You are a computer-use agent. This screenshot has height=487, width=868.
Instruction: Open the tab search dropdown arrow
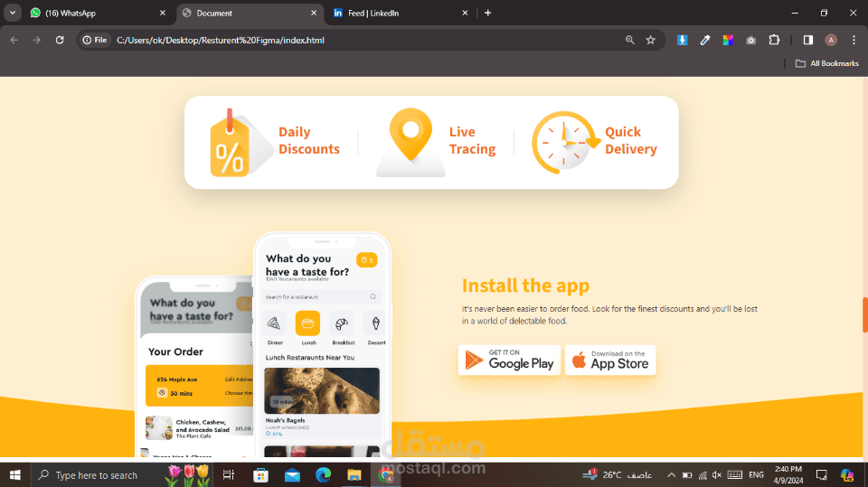tap(12, 13)
